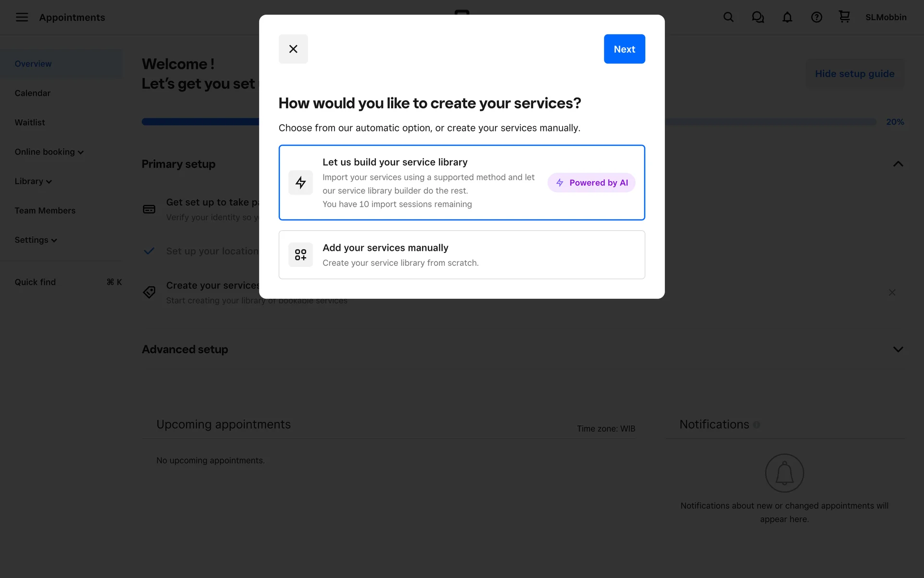Image resolution: width=924 pixels, height=578 pixels.
Task: Open the messages chat icon
Action: point(757,17)
